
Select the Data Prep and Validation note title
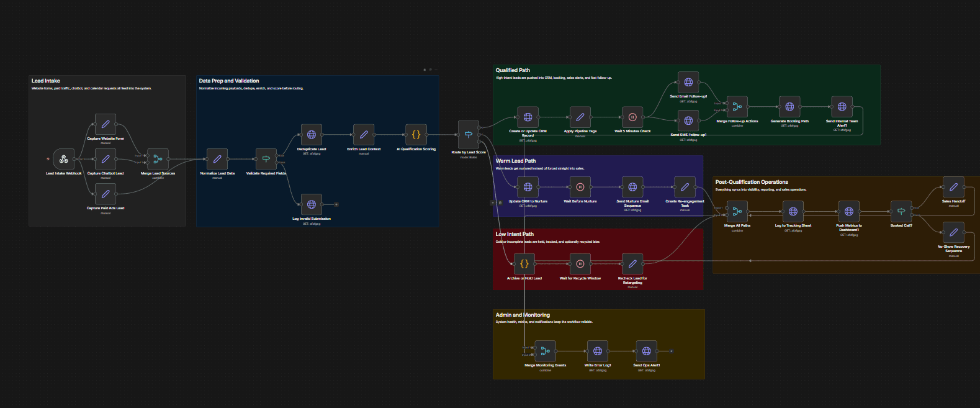pos(229,81)
